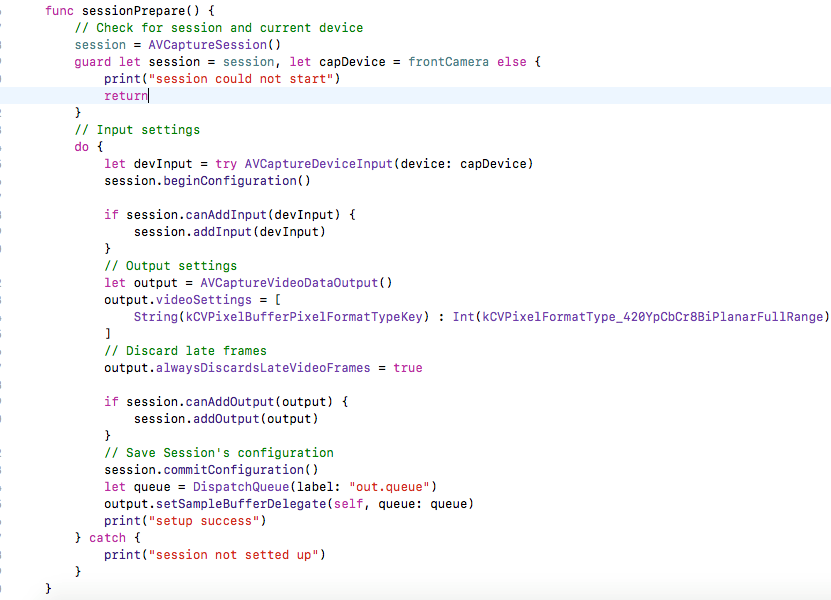Select the AVCaptureDeviceInput initializer
The image size is (831, 600).
(318, 164)
